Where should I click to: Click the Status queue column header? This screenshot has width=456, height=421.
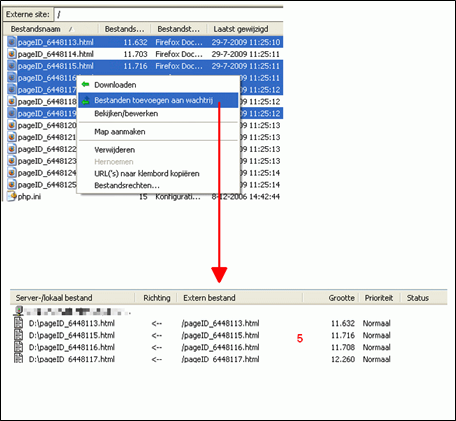pyautogui.click(x=424, y=298)
